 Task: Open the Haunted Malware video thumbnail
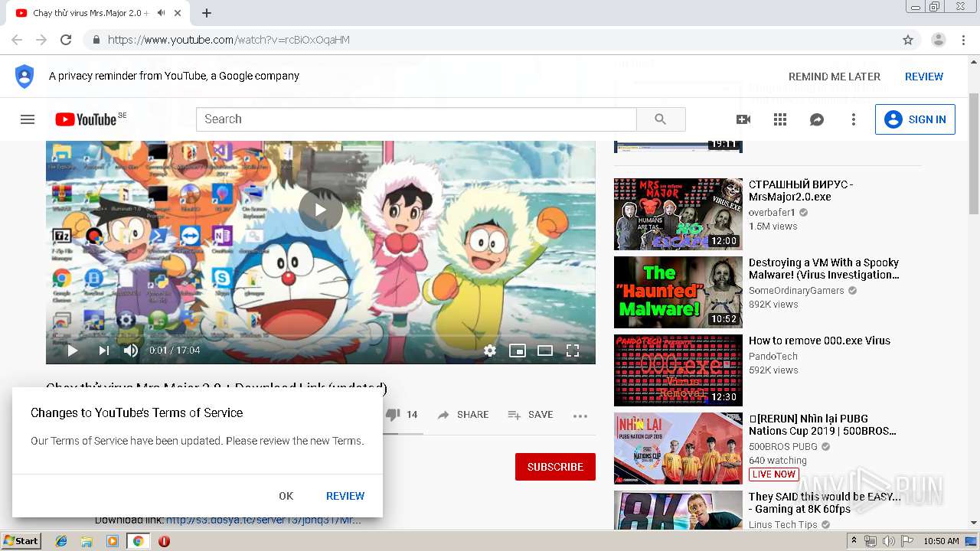click(x=678, y=292)
